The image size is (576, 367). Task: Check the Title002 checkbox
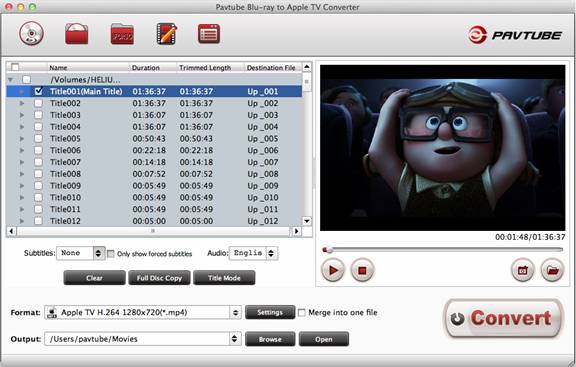pos(38,103)
